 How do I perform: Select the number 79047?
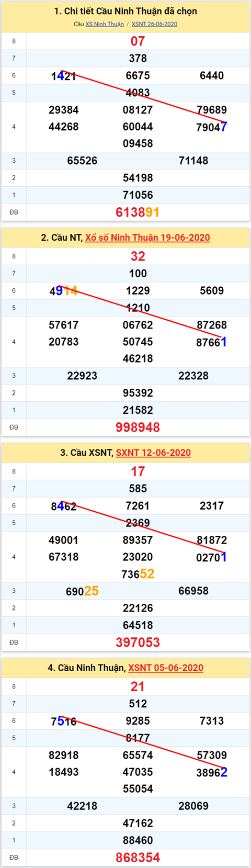point(212,127)
